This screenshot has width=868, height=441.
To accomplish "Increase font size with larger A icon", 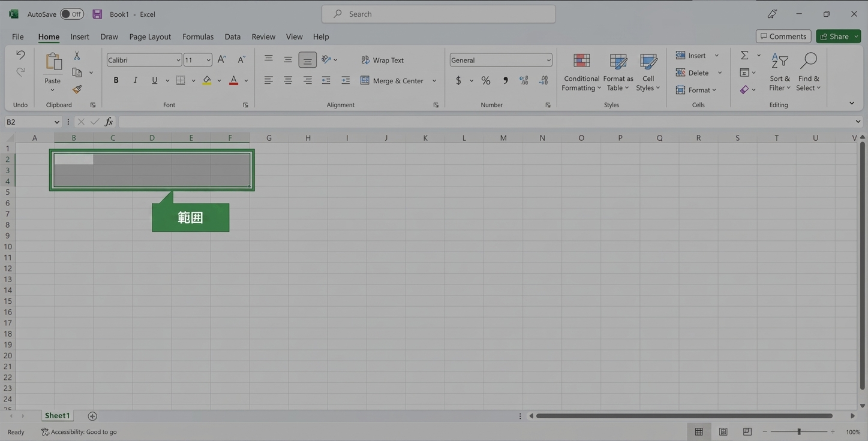I will tap(222, 59).
